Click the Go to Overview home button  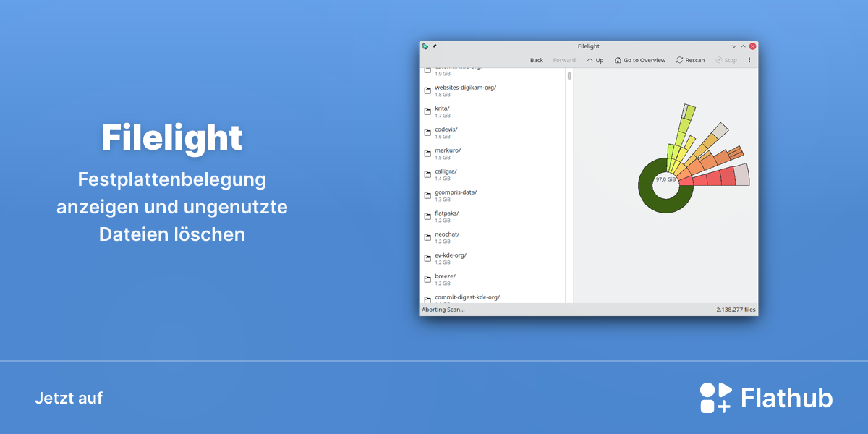(640, 60)
